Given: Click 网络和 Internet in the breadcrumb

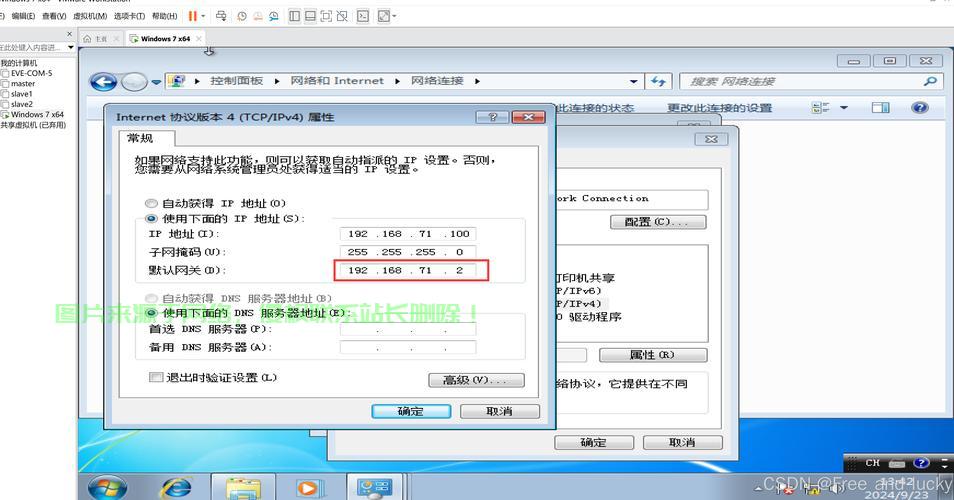Looking at the screenshot, I should (337, 81).
